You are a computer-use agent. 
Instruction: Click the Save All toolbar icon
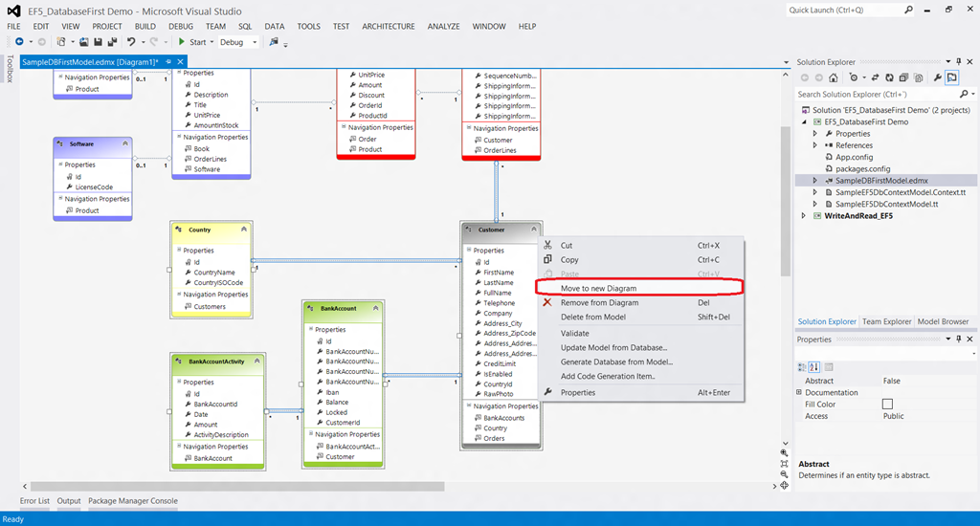[x=113, y=42]
